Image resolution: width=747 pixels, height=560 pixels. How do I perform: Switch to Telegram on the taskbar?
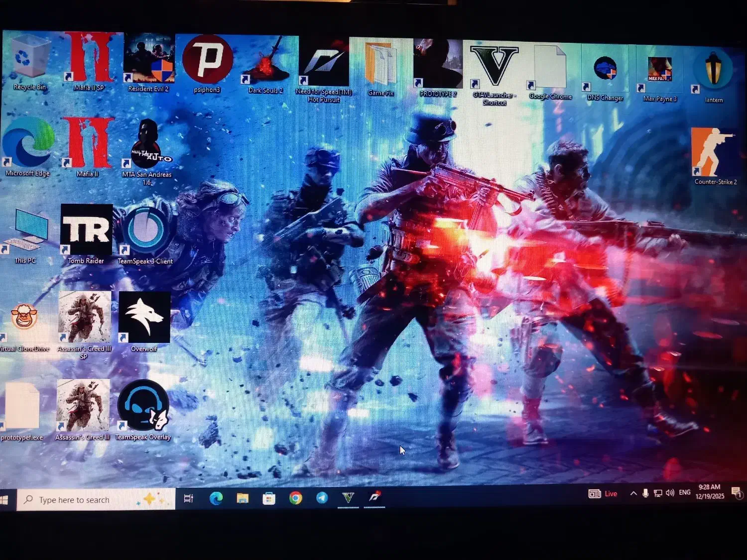322,498
